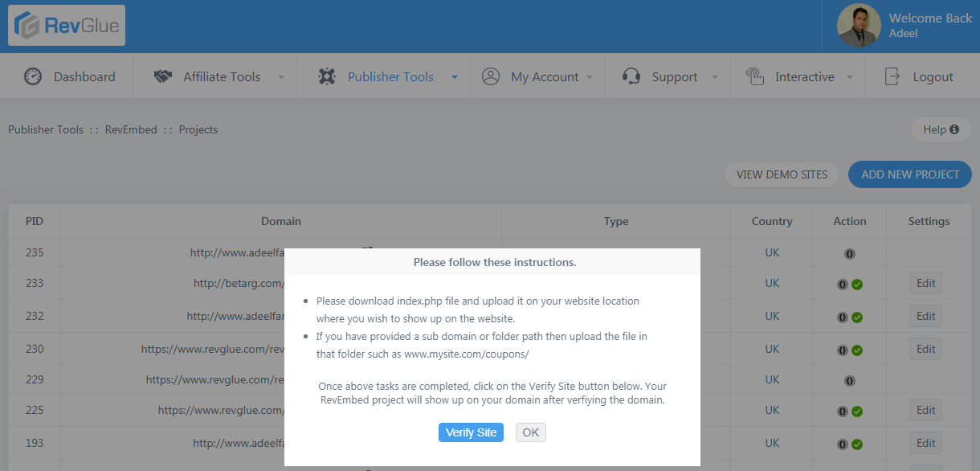
Task: Click the green verified check for PID 225
Action: [x=857, y=412]
